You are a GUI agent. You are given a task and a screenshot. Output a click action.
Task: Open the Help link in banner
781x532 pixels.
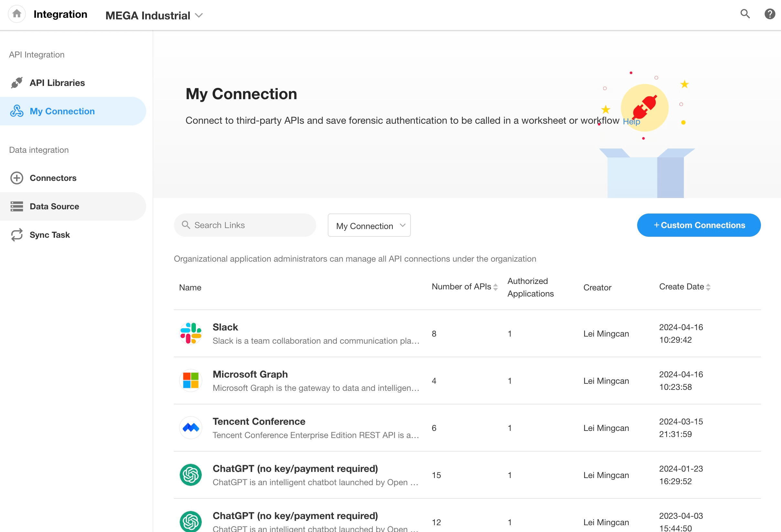pos(631,121)
